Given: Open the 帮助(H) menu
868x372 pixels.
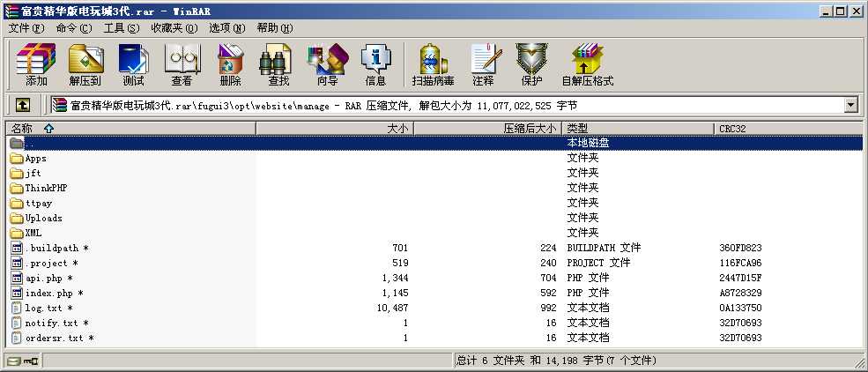Looking at the screenshot, I should click(275, 27).
